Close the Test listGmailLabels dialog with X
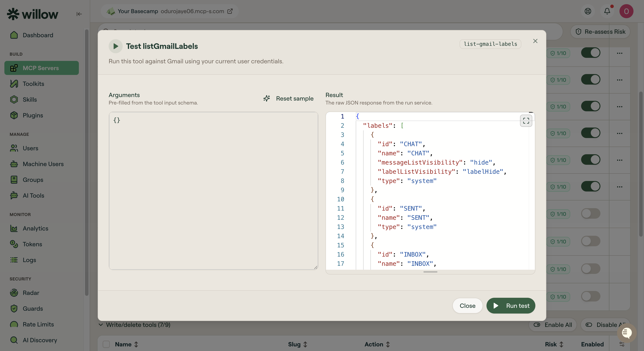Image resolution: width=644 pixels, height=351 pixels. (535, 41)
